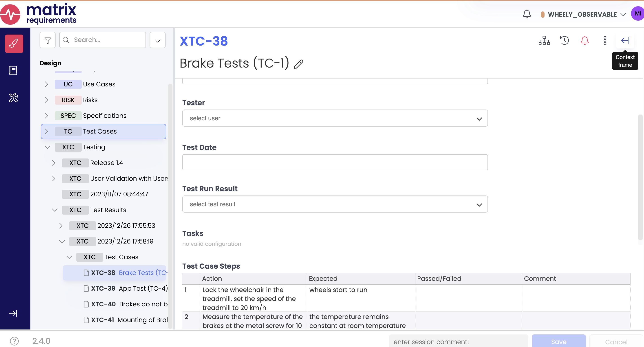The width and height of the screenshot is (644, 347).
Task: Open the notification bell icon
Action: [x=527, y=14]
